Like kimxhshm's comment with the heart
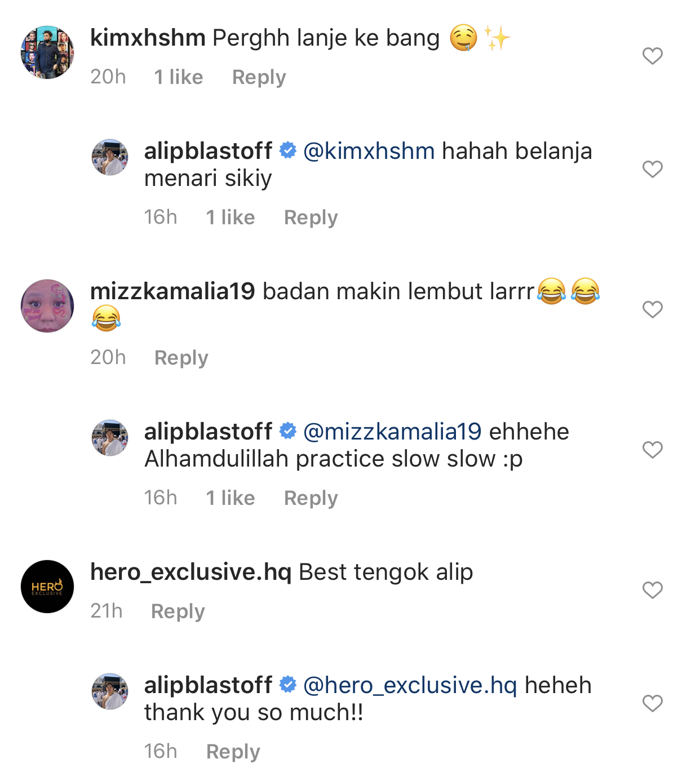 [x=652, y=56]
